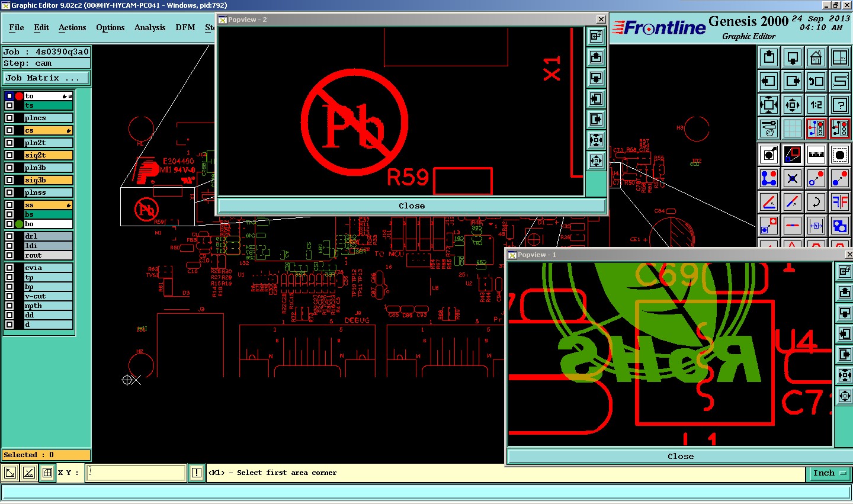Click the 1:2 scale icon
Image resolution: width=853 pixels, height=504 pixels.
click(816, 105)
